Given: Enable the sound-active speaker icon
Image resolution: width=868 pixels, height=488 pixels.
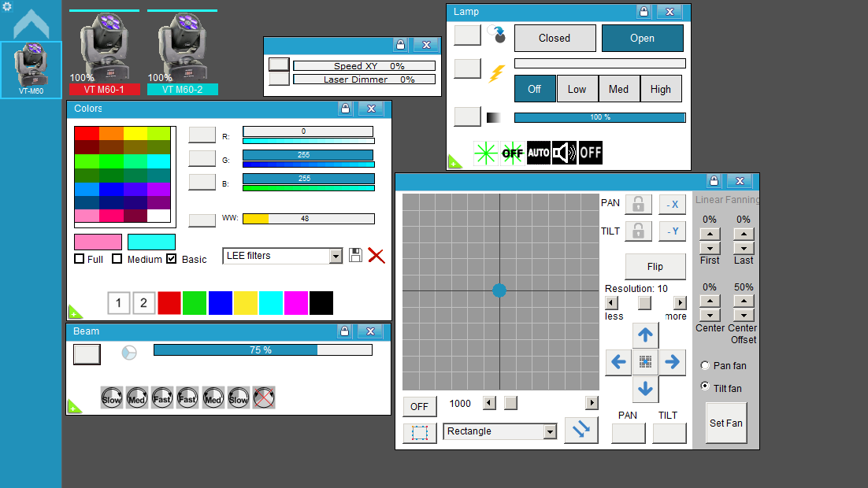Looking at the screenshot, I should (x=565, y=153).
